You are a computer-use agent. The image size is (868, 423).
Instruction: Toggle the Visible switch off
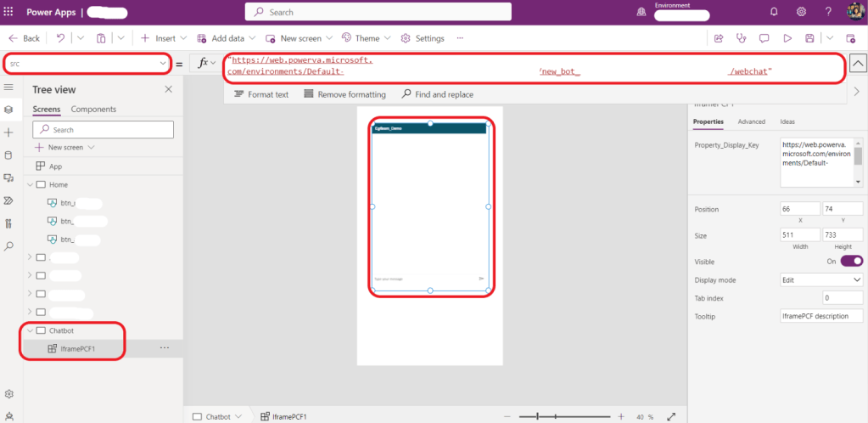click(851, 261)
